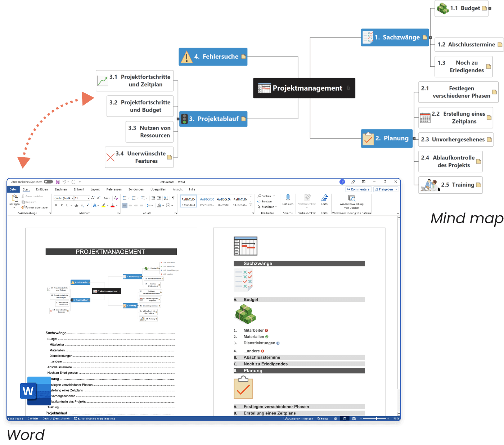Select the Buchtitel style
The width and height of the screenshot is (504, 445).
click(x=224, y=201)
